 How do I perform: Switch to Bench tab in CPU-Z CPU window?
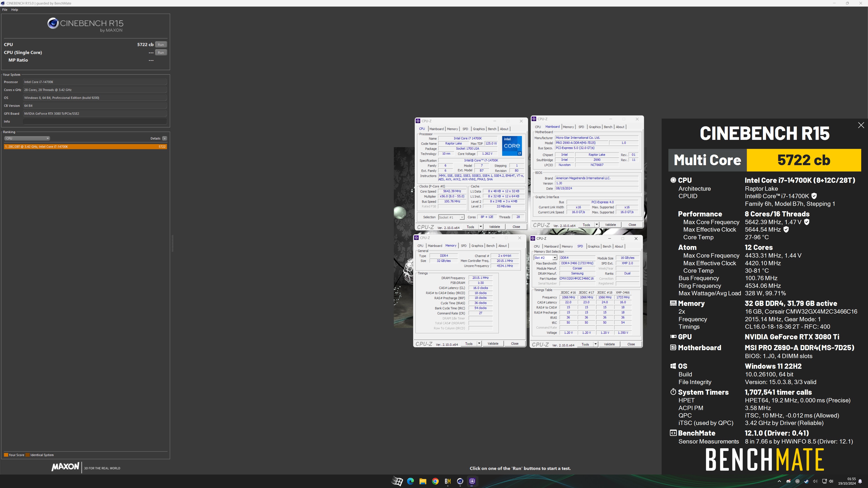pyautogui.click(x=492, y=129)
